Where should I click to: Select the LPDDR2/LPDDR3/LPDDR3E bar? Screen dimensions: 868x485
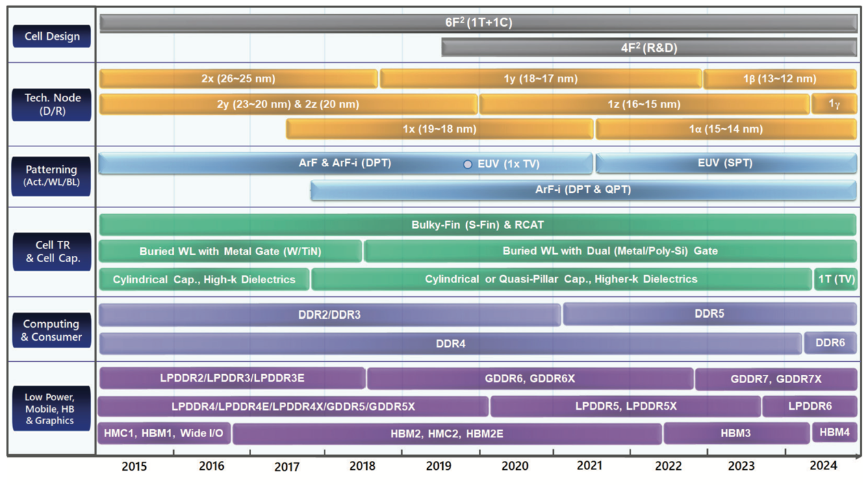click(x=232, y=378)
